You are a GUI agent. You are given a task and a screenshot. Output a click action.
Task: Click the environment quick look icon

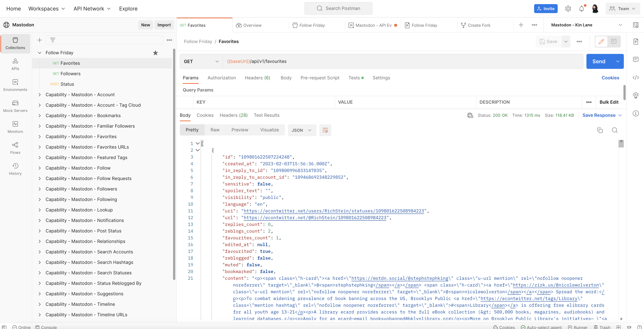(x=636, y=25)
